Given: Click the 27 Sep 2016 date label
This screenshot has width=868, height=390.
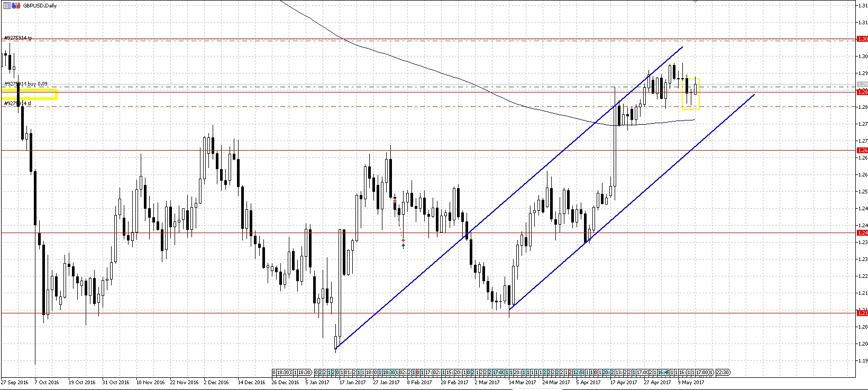Looking at the screenshot, I should tap(15, 382).
